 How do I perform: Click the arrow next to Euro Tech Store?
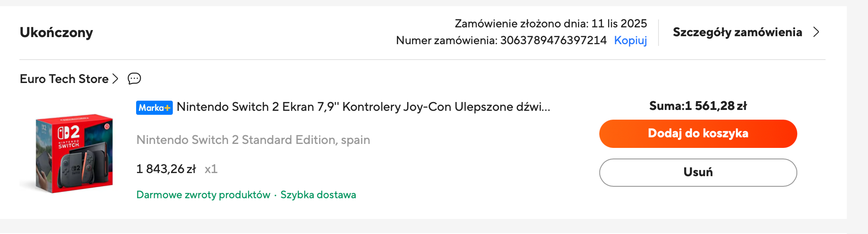115,79
